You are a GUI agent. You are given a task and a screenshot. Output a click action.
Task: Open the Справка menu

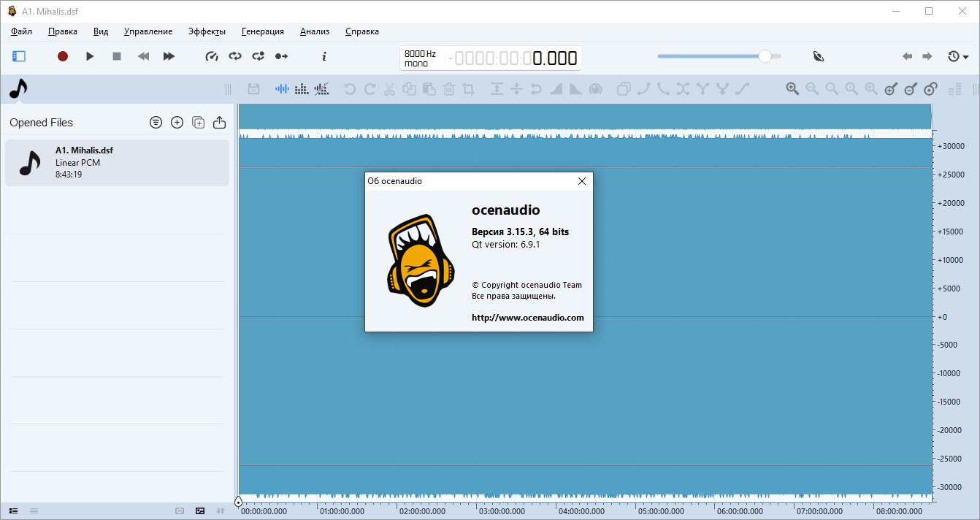(x=362, y=31)
